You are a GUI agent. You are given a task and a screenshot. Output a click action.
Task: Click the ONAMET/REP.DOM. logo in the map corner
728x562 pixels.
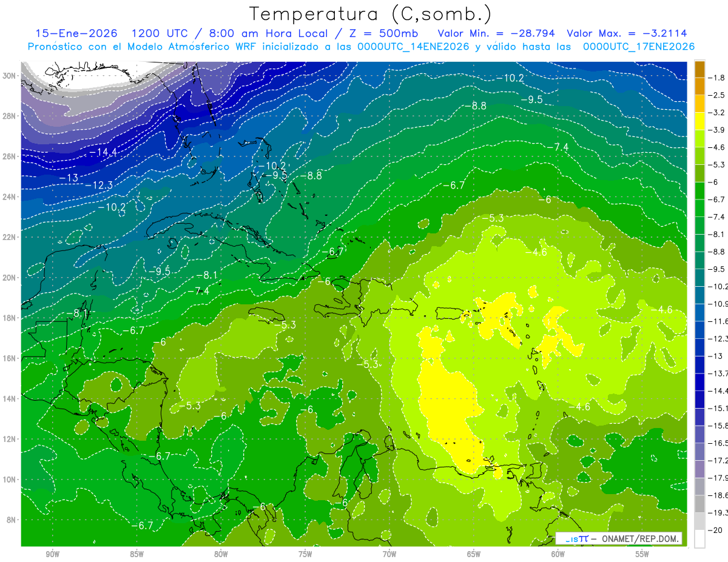(x=619, y=538)
